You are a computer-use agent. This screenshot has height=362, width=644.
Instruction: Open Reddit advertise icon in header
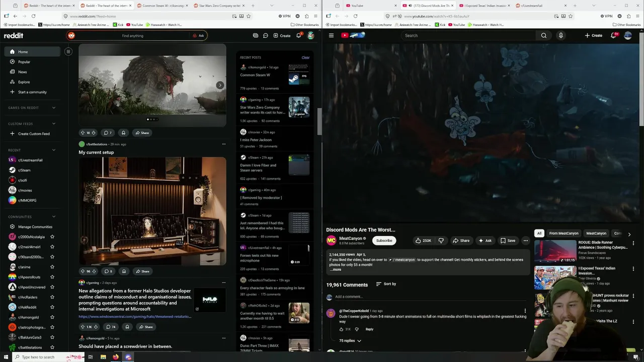pos(256,36)
